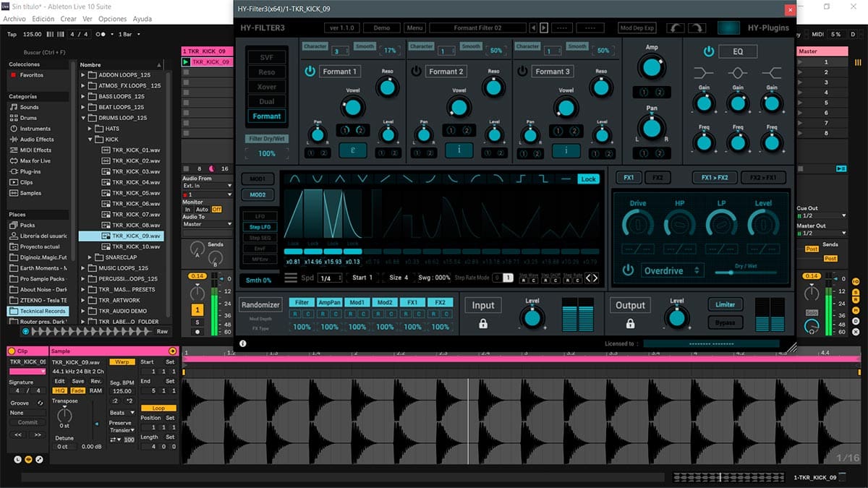Open Instruments category in browser
Viewport: 868px width, 488px height.
tap(35, 129)
